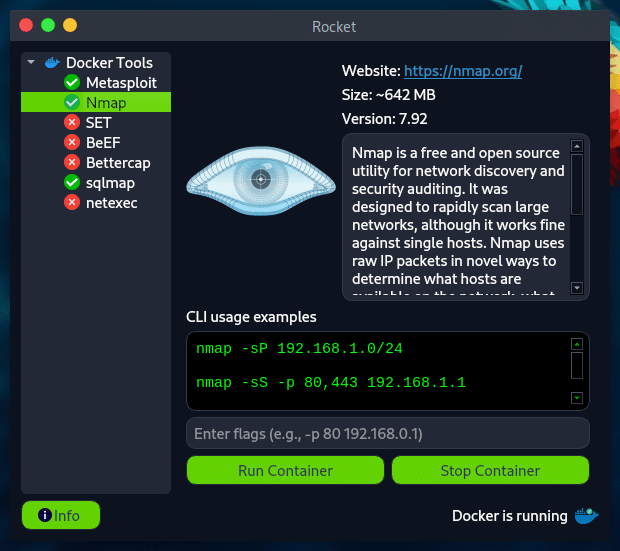Viewport: 620px width, 551px height.
Task: Click the red cross icon next to SET
Action: pyautogui.click(x=72, y=122)
